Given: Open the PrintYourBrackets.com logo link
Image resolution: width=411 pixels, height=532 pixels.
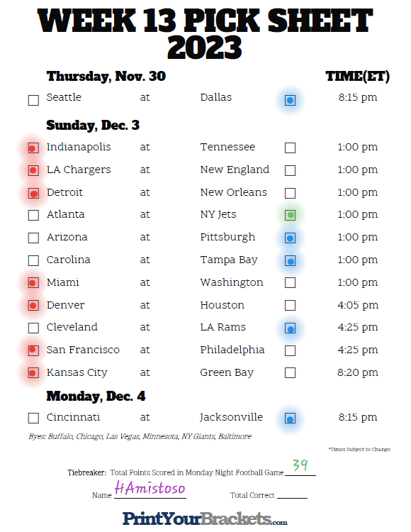Looking at the screenshot, I should pos(205,519).
